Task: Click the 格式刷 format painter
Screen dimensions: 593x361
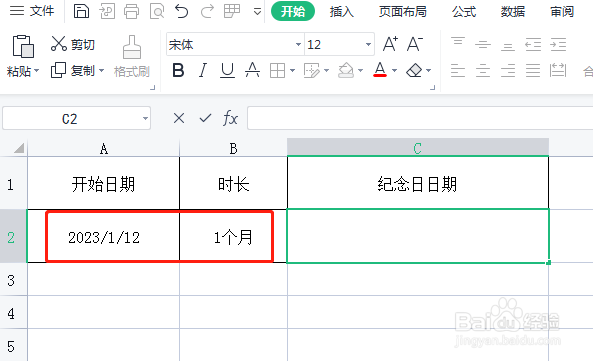Action: pos(132,56)
